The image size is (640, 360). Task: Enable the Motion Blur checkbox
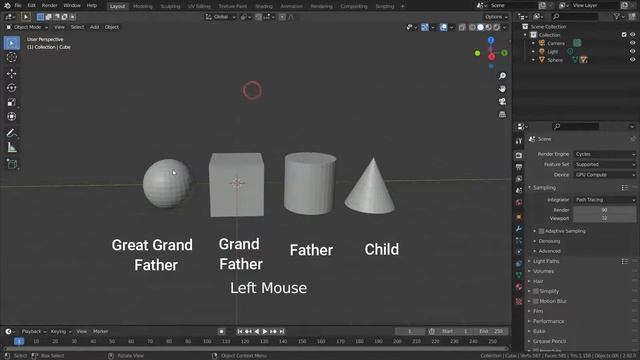point(536,301)
